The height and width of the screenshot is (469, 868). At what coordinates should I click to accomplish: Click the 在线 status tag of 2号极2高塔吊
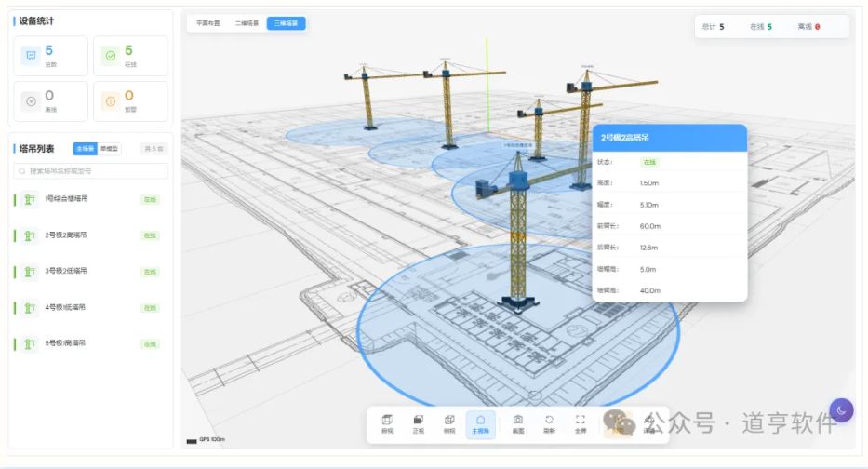point(150,235)
